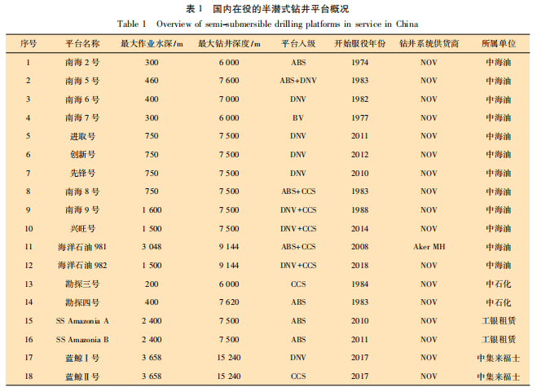Select platform name 海洋石油 982
This screenshot has height=392, width=537.
82,265
